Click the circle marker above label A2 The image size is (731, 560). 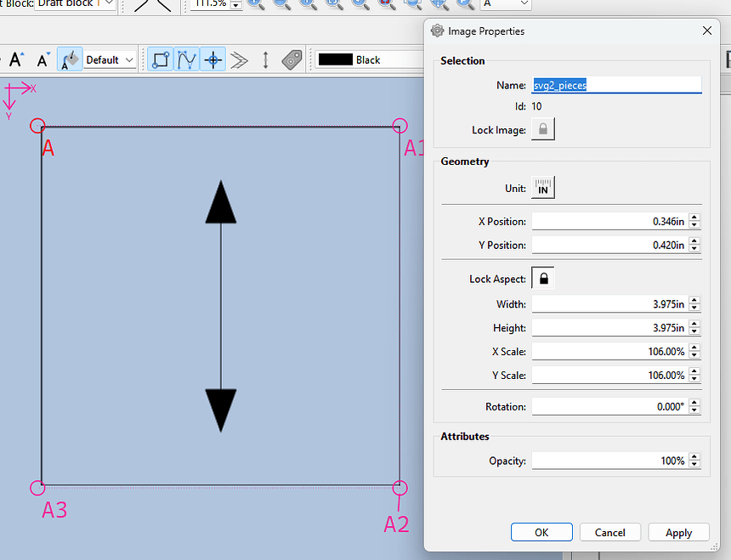point(399,488)
